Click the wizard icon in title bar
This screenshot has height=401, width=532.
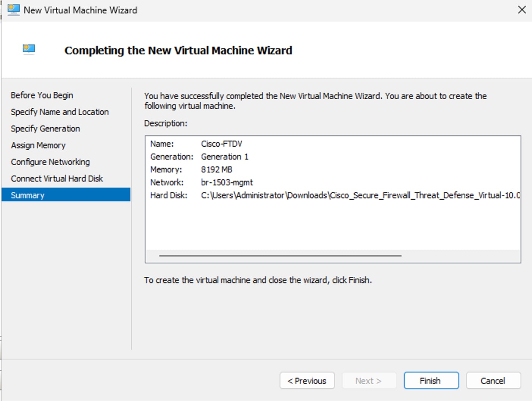tap(14, 10)
